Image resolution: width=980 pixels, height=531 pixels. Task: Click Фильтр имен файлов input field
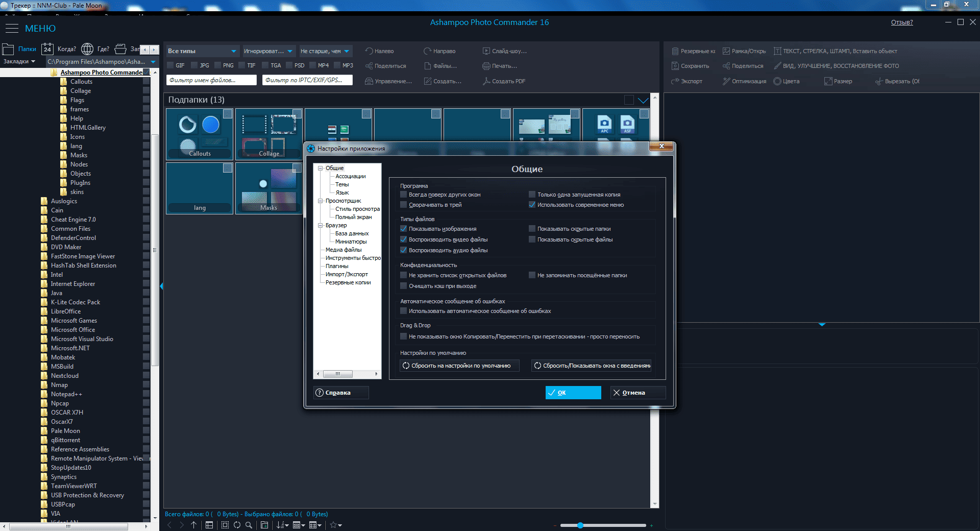pyautogui.click(x=211, y=80)
